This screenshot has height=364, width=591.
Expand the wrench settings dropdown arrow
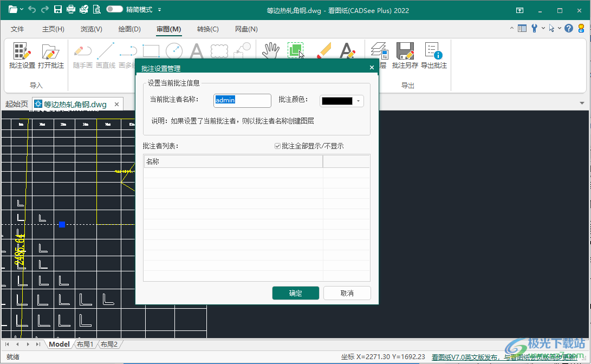[x=543, y=28]
